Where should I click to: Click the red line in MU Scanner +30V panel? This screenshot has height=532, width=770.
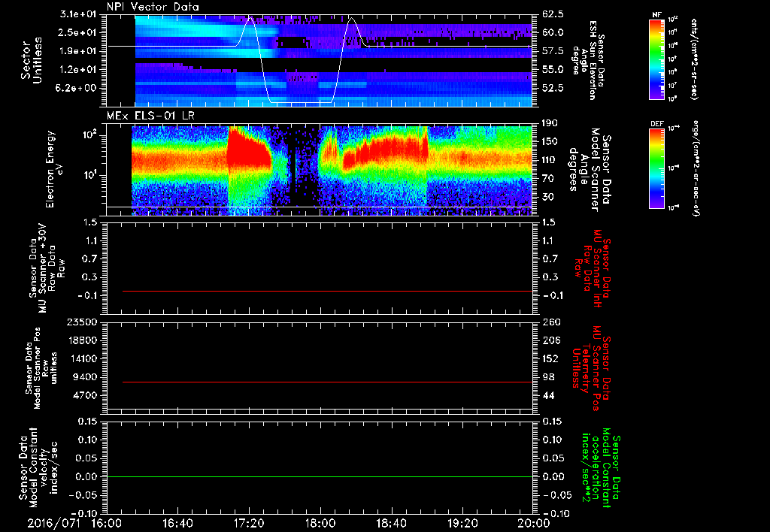[x=327, y=291]
